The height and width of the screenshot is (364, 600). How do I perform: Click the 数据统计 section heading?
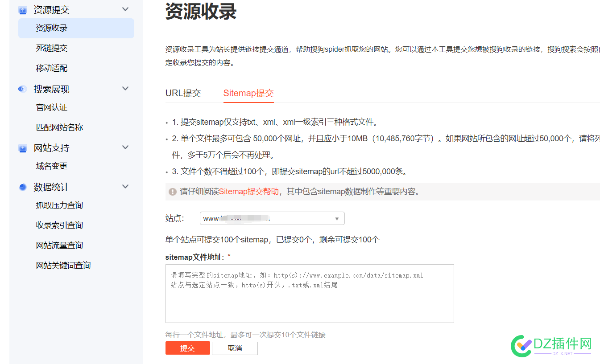[52, 187]
